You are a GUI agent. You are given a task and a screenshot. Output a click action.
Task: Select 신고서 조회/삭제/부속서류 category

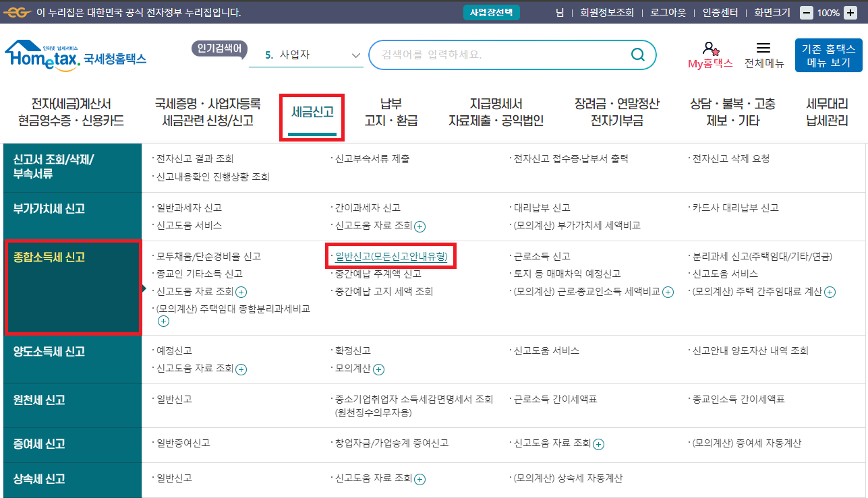click(x=73, y=166)
